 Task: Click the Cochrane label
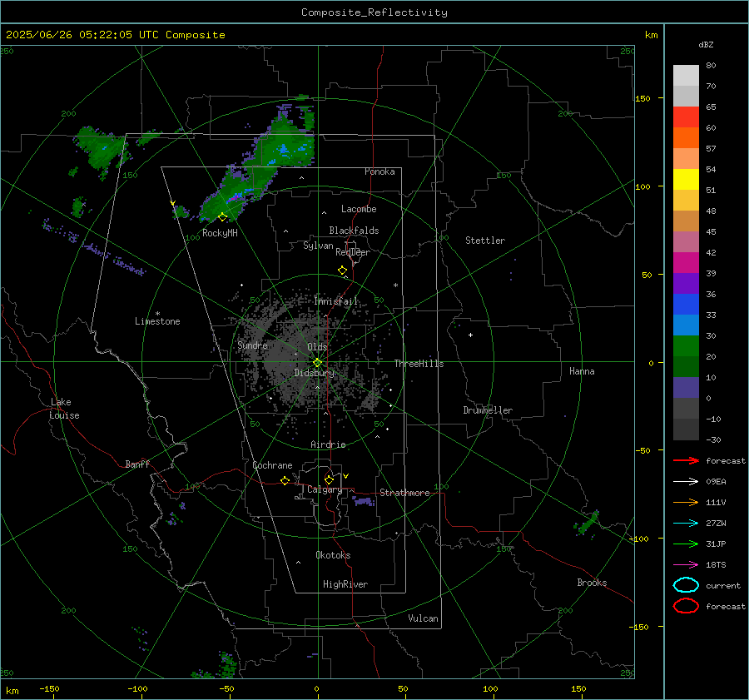(x=272, y=465)
